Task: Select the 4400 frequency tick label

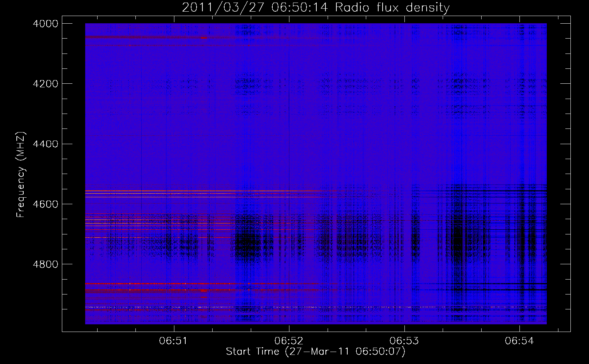Action: pos(46,144)
